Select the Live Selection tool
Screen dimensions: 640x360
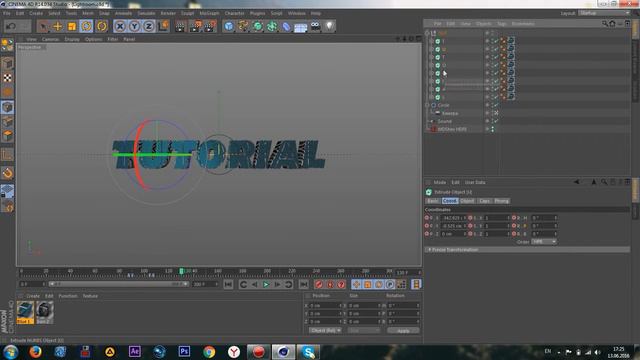tap(42, 27)
